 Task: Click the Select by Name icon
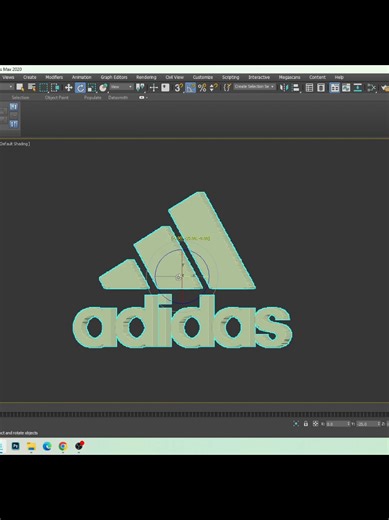click(32, 88)
